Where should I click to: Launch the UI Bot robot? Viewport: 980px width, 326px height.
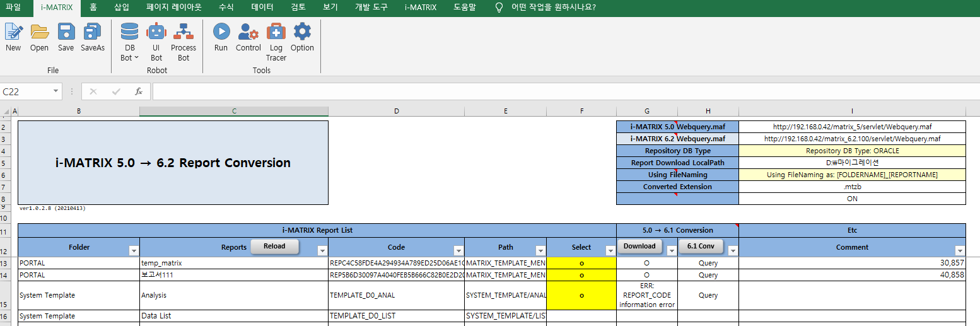click(x=156, y=32)
